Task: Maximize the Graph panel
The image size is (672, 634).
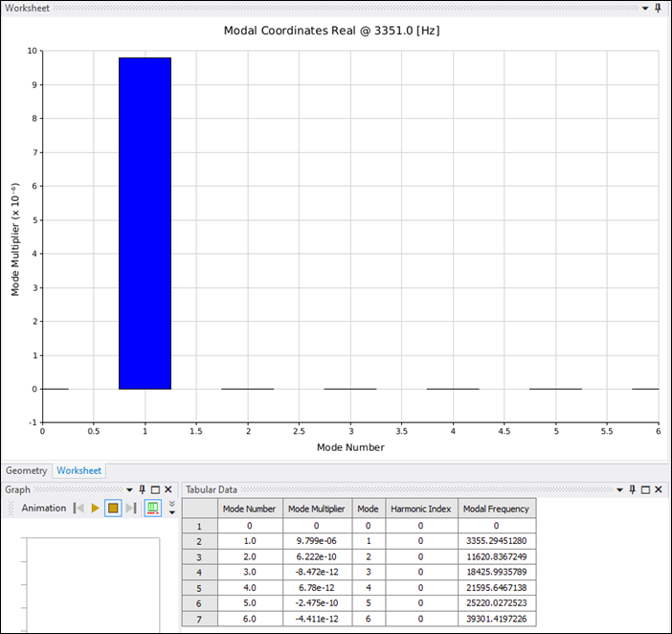Action: tap(155, 489)
